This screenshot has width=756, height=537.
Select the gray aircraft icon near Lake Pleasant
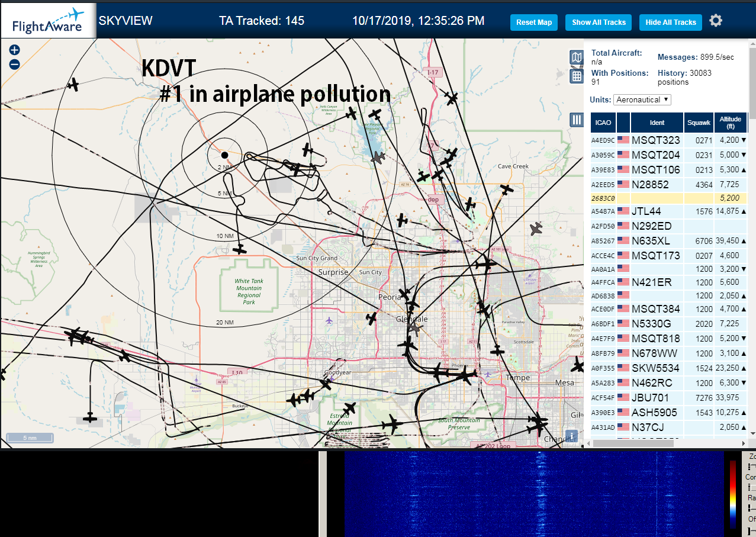point(378,157)
